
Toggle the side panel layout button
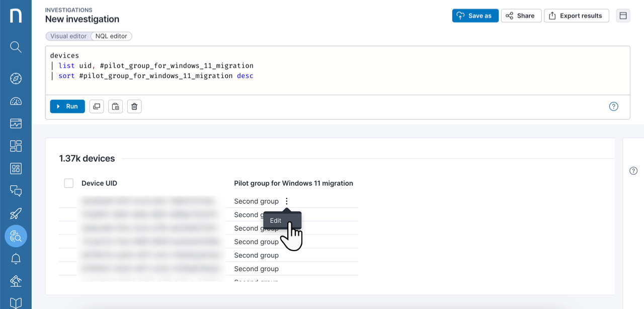pyautogui.click(x=623, y=16)
